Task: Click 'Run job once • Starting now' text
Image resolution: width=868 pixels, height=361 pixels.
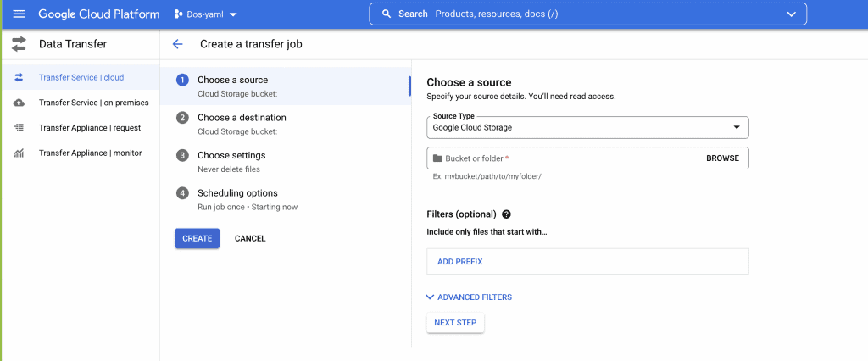Action: pyautogui.click(x=248, y=207)
